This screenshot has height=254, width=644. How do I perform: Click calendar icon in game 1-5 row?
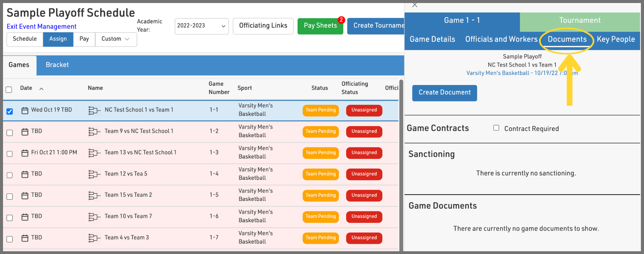[25, 196]
